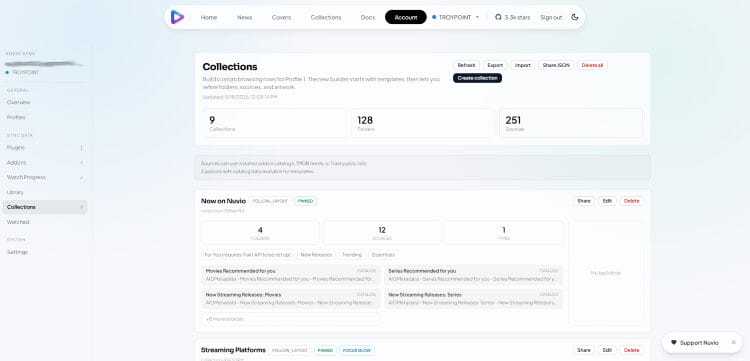Click the Sign out link
The height and width of the screenshot is (361, 750).
(x=551, y=17)
